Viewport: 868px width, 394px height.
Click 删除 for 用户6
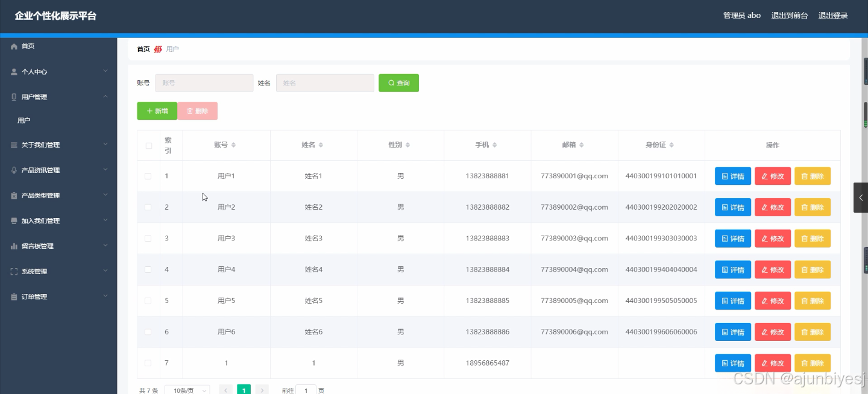coord(813,332)
